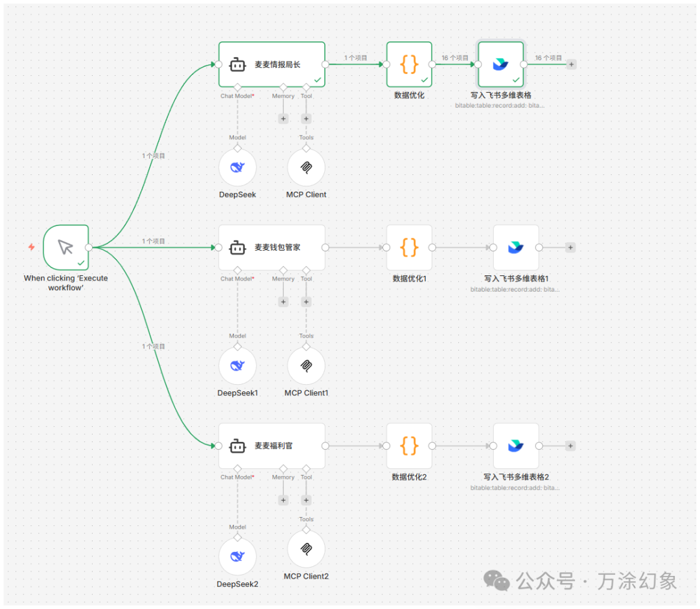
Task: Open the 数据优化2 code node
Action: [x=409, y=446]
